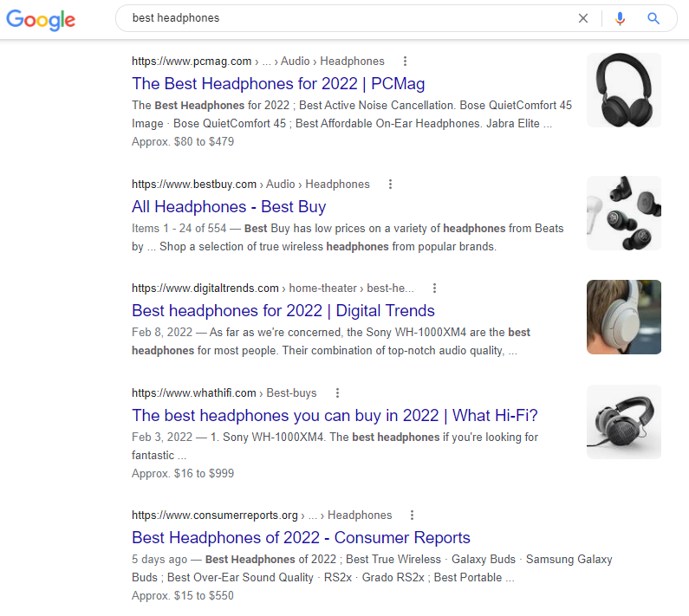Open 'Best Headphones of 2022 - Consumer Reports'

[x=301, y=537]
